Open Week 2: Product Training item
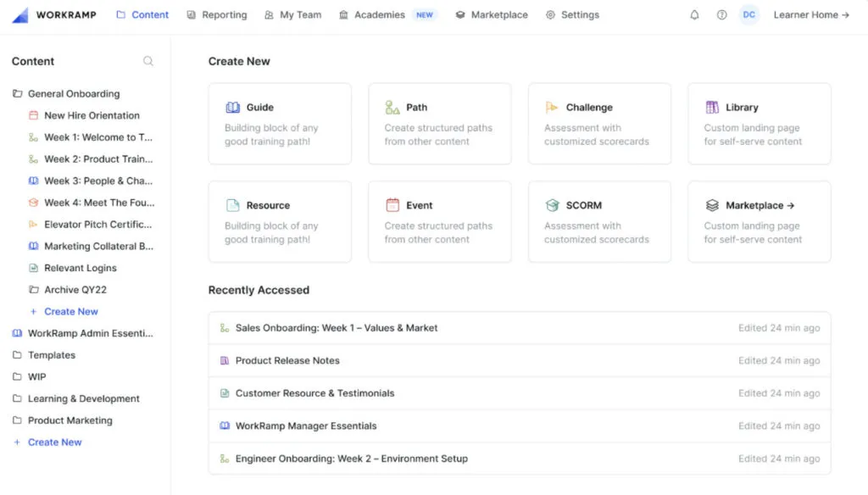868x495 pixels. tap(91, 159)
